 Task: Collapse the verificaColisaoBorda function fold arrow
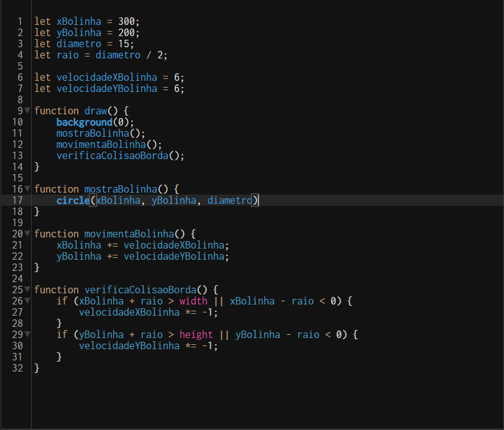click(x=27, y=289)
